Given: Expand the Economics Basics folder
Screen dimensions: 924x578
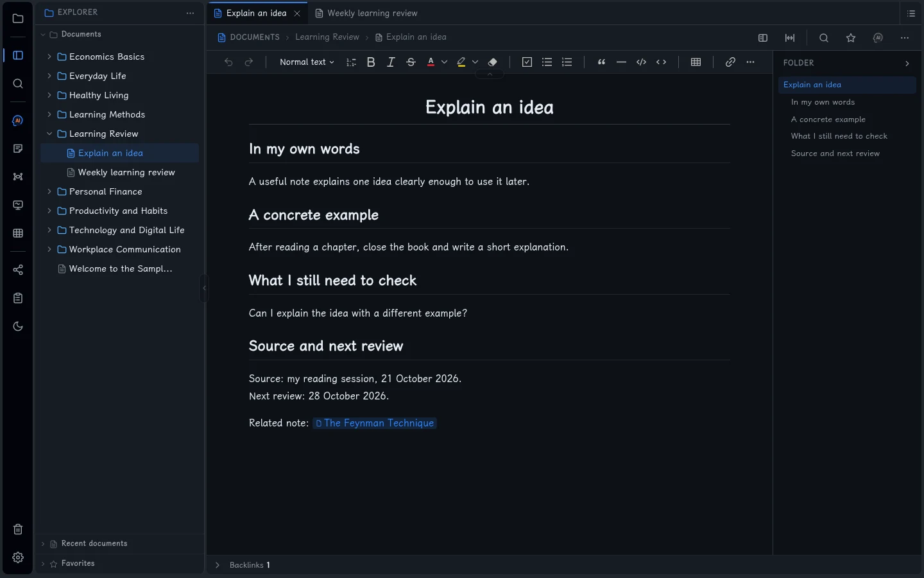Looking at the screenshot, I should coord(49,57).
